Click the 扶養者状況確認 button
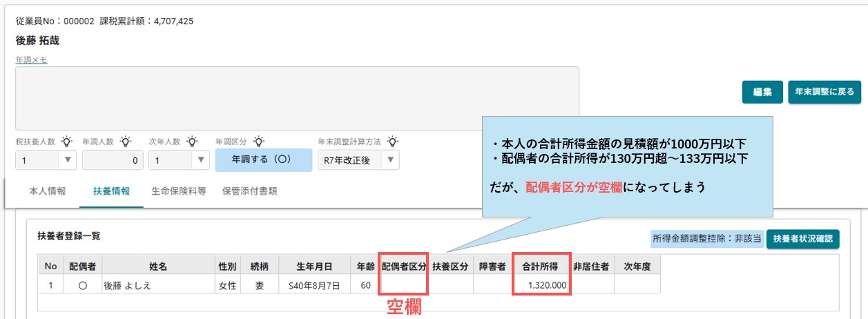The height and width of the screenshot is (319, 868). pyautogui.click(x=802, y=240)
